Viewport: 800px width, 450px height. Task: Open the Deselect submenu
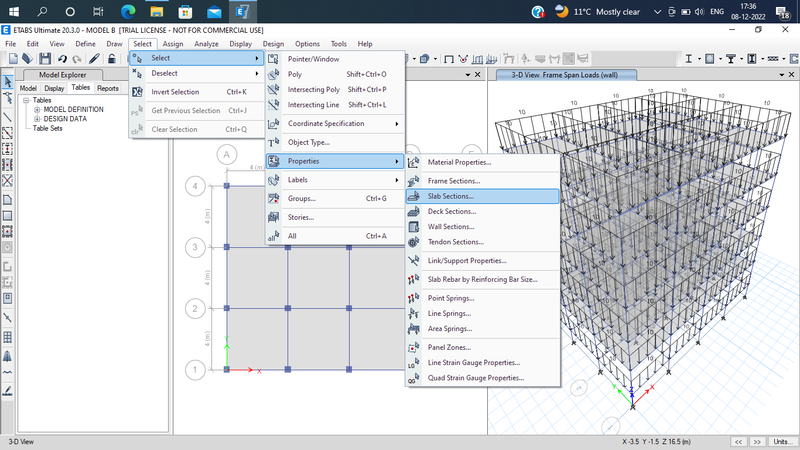point(196,73)
